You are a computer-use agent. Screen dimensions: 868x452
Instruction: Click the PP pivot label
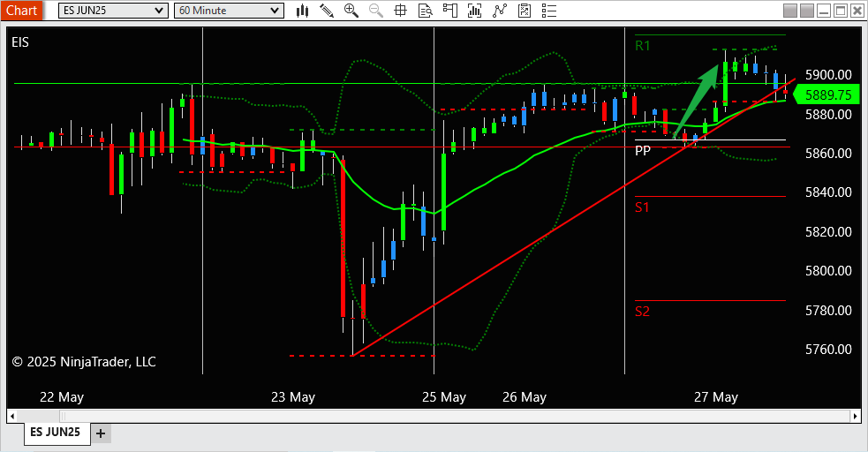point(642,150)
